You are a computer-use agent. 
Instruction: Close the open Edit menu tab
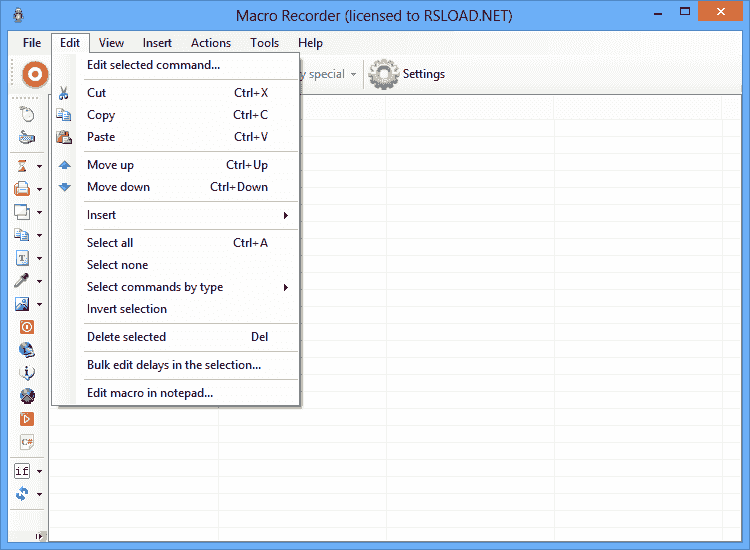(x=70, y=43)
